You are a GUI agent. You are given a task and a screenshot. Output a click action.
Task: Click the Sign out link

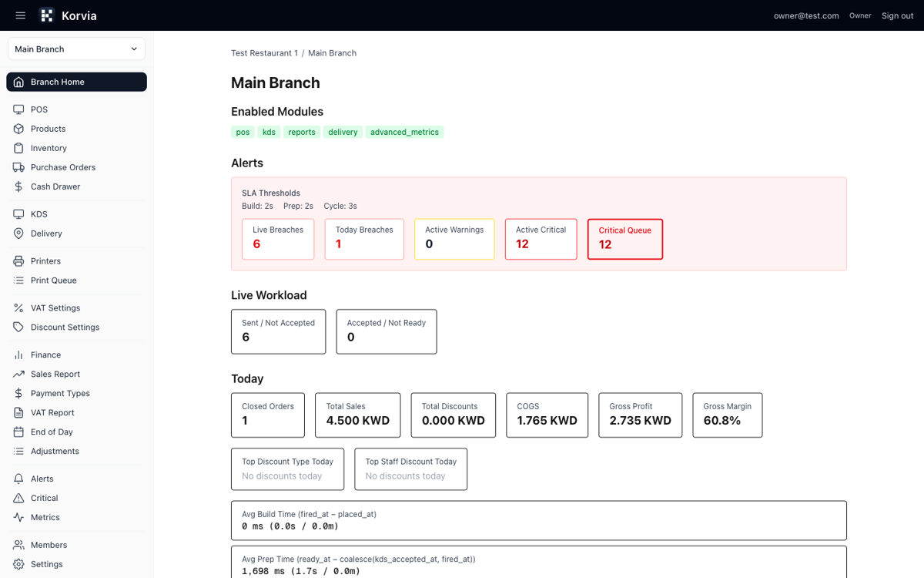pyautogui.click(x=897, y=15)
